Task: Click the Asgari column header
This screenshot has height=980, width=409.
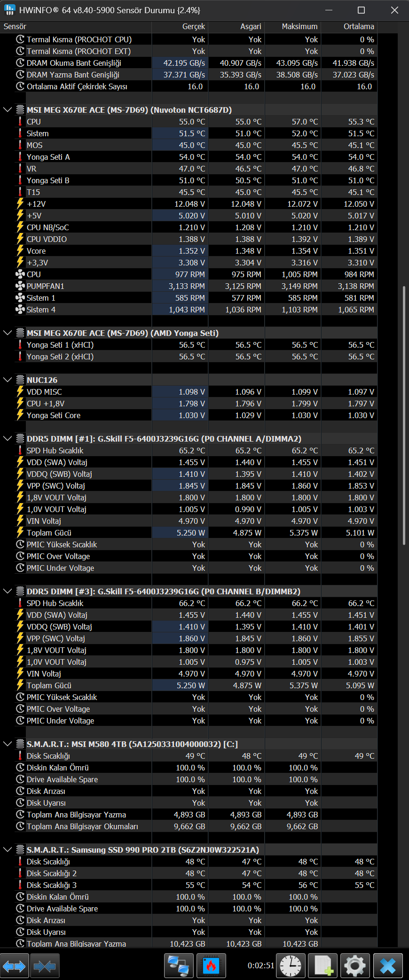Action: [236, 27]
